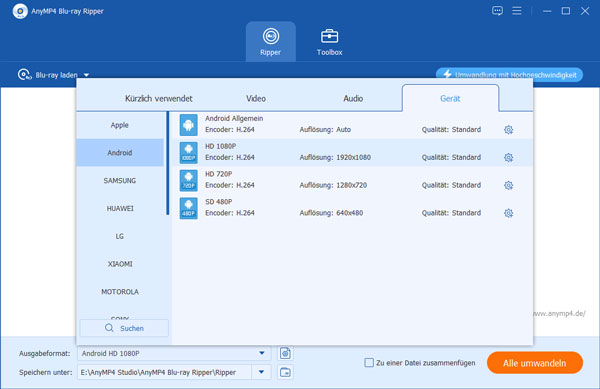This screenshot has height=389, width=600.
Task: Open the Toolbox section
Action: pos(329,42)
